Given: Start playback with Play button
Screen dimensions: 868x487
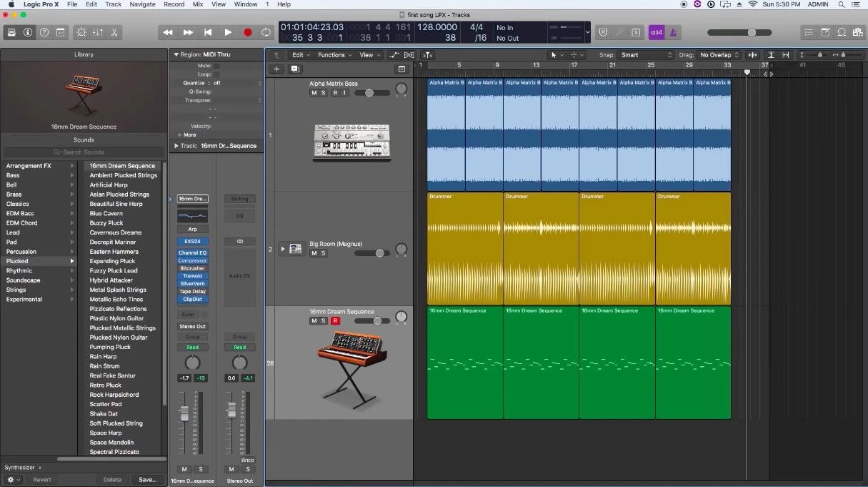Looking at the screenshot, I should (228, 32).
